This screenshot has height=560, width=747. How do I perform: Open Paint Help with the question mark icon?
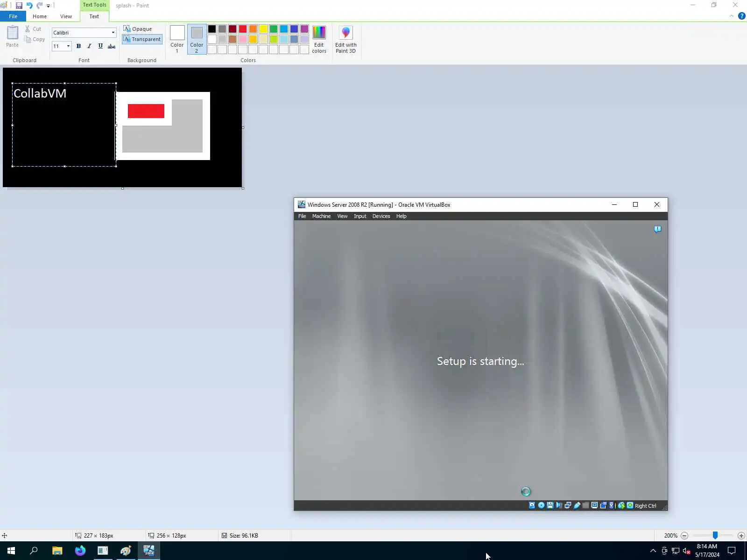[x=741, y=16]
